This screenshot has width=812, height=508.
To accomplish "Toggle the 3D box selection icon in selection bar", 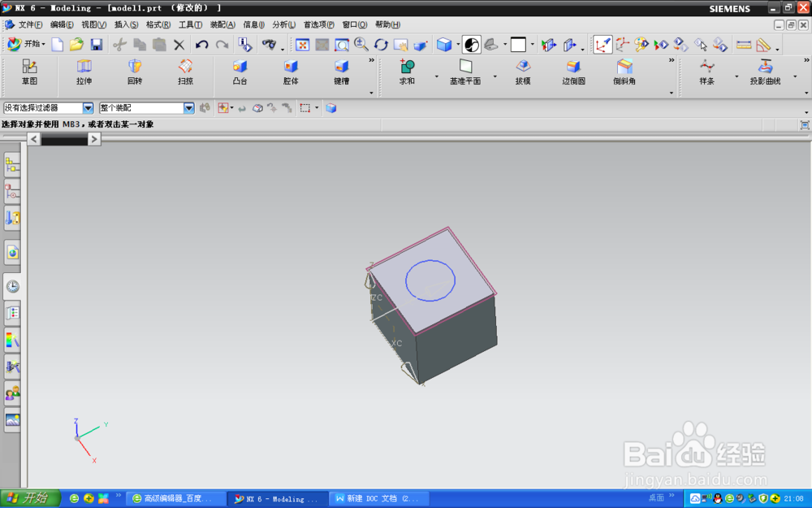I will point(331,108).
